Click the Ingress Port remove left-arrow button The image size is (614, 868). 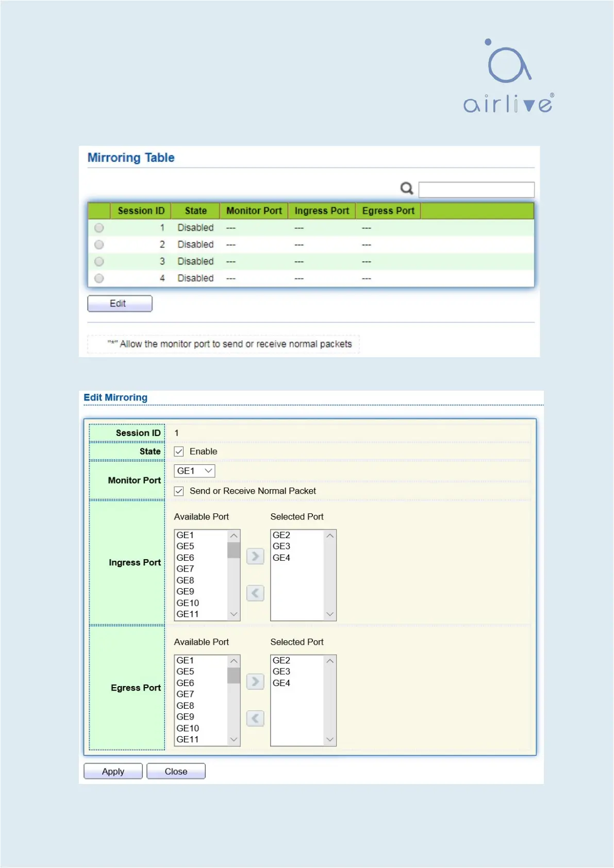point(255,593)
